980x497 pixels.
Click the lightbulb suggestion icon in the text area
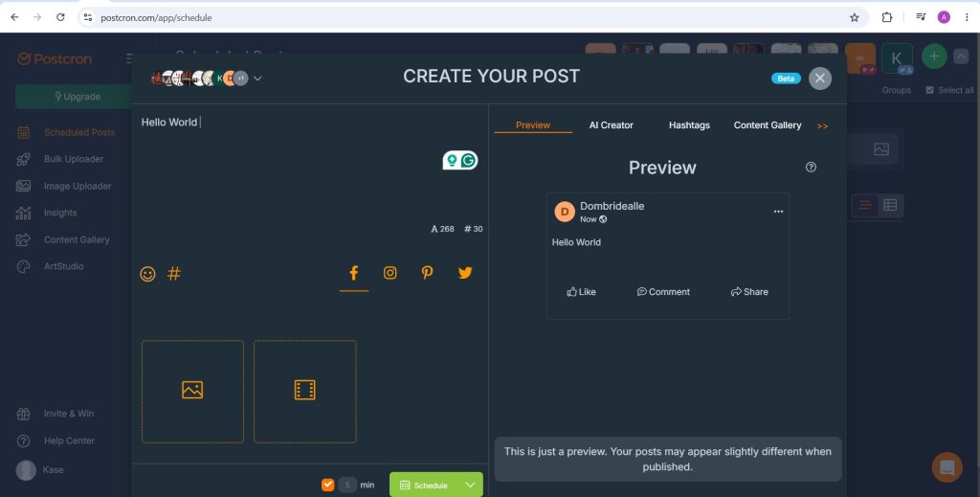[x=452, y=161]
